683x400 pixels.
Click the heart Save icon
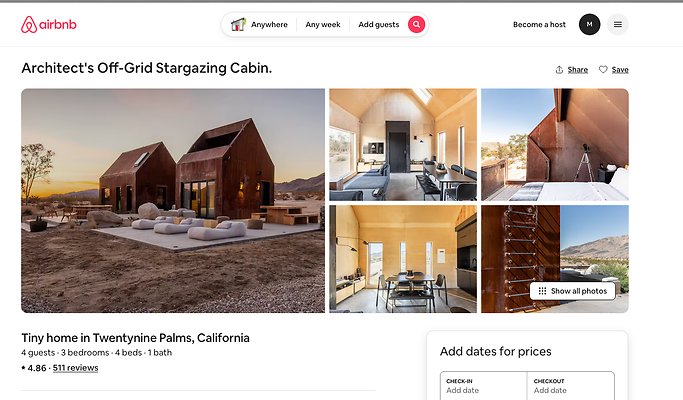click(x=603, y=69)
